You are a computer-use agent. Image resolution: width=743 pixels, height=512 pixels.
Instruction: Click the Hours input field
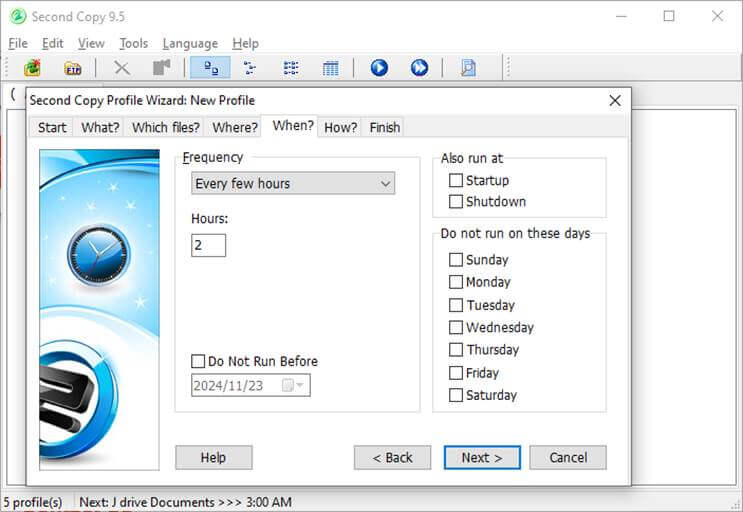pyautogui.click(x=208, y=245)
